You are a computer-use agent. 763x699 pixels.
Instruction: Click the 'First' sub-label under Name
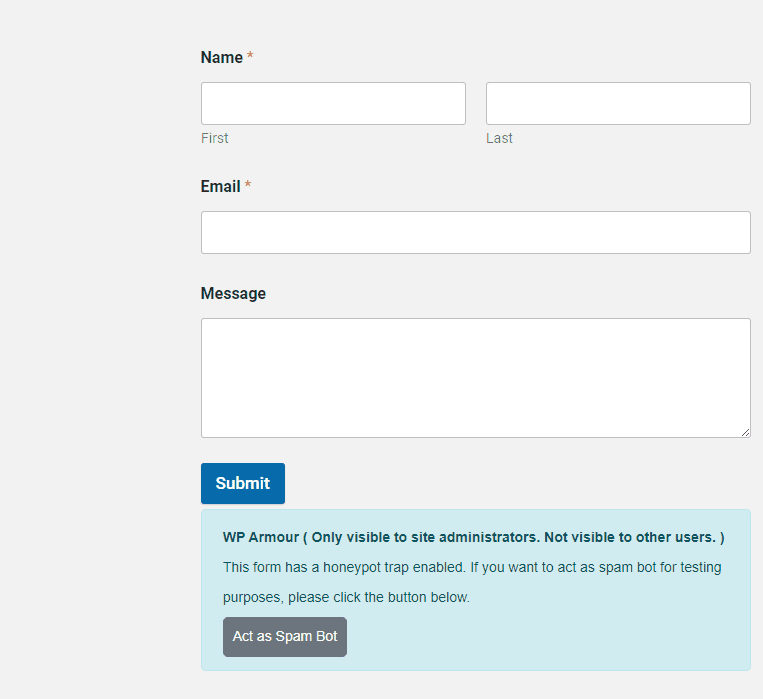tap(214, 139)
